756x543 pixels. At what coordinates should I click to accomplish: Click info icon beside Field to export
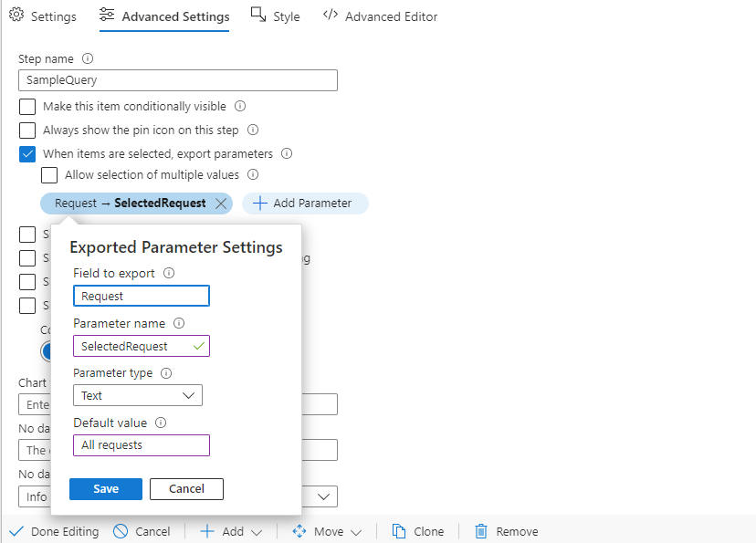coord(169,273)
